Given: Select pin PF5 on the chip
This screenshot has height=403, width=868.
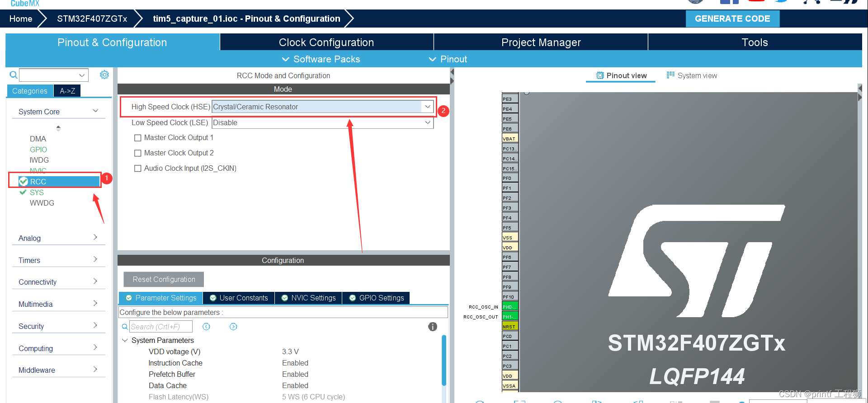Looking at the screenshot, I should [510, 228].
